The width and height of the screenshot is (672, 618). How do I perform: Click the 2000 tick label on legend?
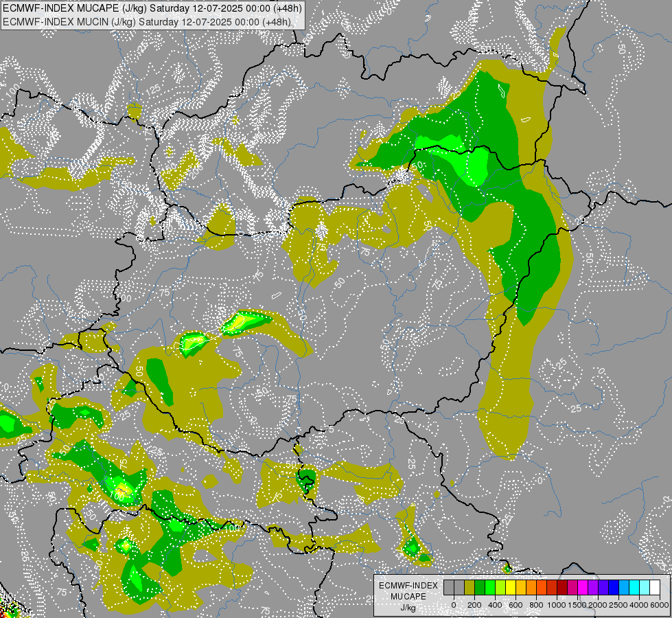click(x=599, y=605)
